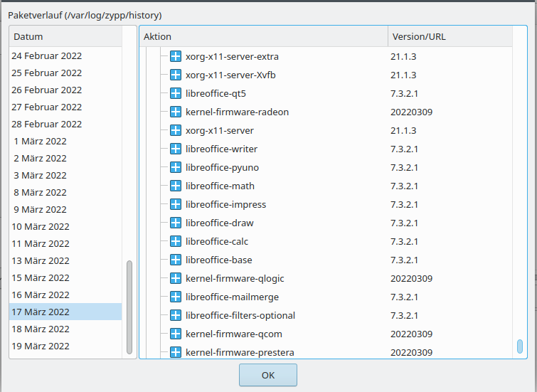Select date 11 März 2022
This screenshot has height=392, width=537.
pos(65,243)
